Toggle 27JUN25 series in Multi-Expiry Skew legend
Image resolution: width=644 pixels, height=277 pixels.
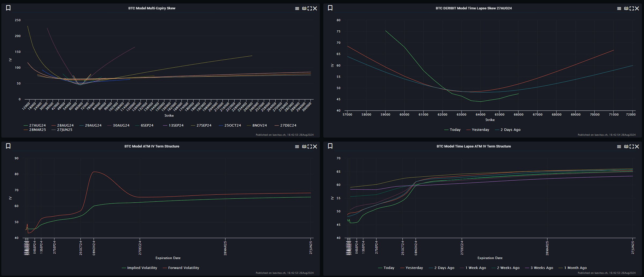tap(62, 130)
